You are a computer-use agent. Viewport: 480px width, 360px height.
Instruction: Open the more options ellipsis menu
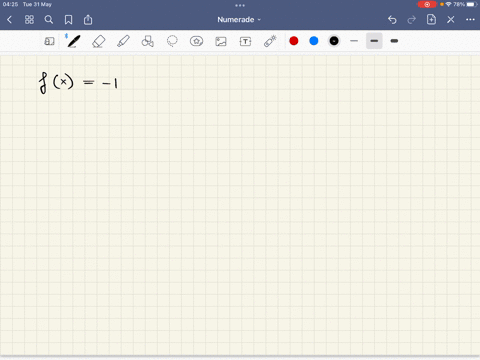click(x=470, y=20)
